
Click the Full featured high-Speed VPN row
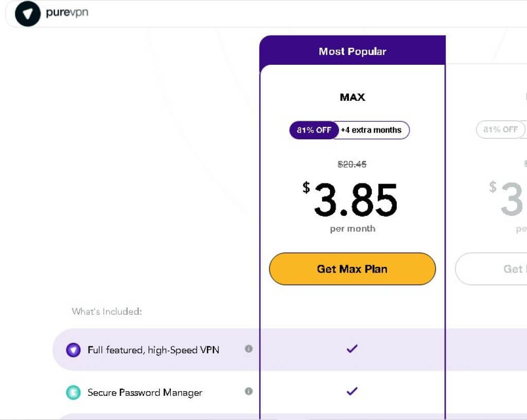[x=154, y=350]
